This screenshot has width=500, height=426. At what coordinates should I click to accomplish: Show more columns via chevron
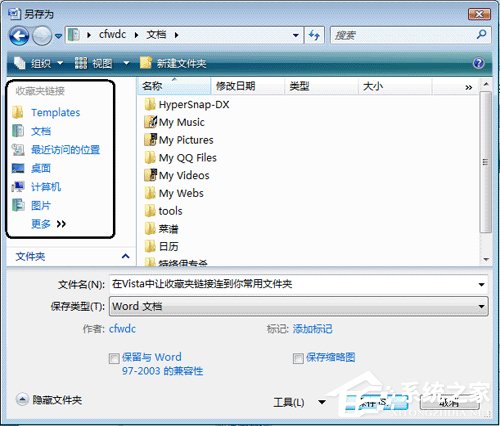click(x=469, y=87)
